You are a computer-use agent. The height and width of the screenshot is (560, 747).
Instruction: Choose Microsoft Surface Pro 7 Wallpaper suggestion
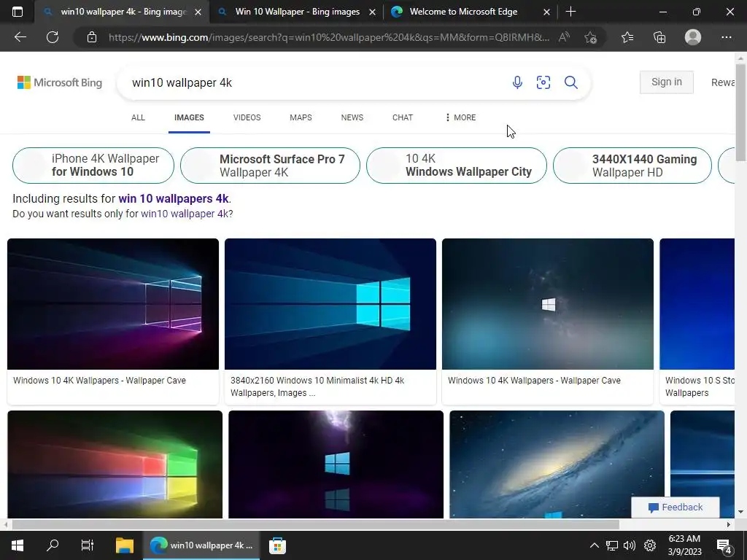tap(270, 166)
